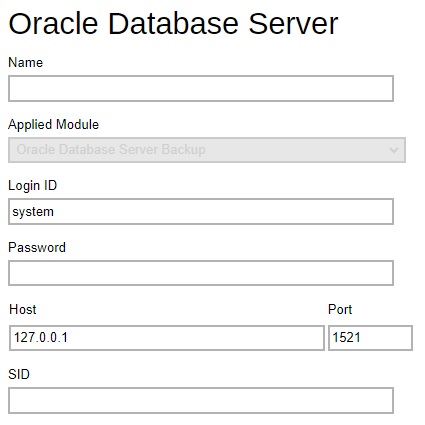Click the Host field showing 127.0.0.1
425x425 pixels.
tap(167, 338)
